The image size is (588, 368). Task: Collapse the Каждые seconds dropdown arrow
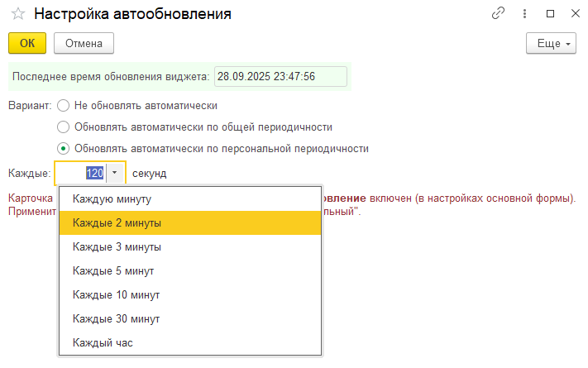click(x=115, y=174)
